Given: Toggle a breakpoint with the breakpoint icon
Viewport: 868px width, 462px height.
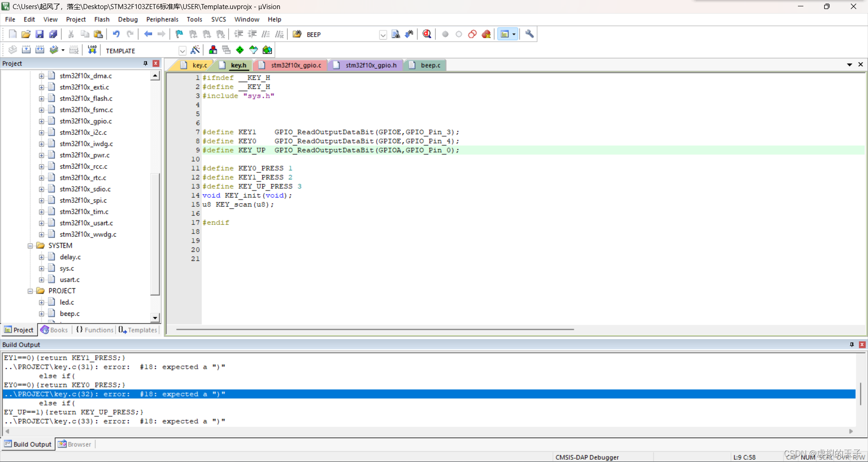Looking at the screenshot, I should (x=445, y=34).
